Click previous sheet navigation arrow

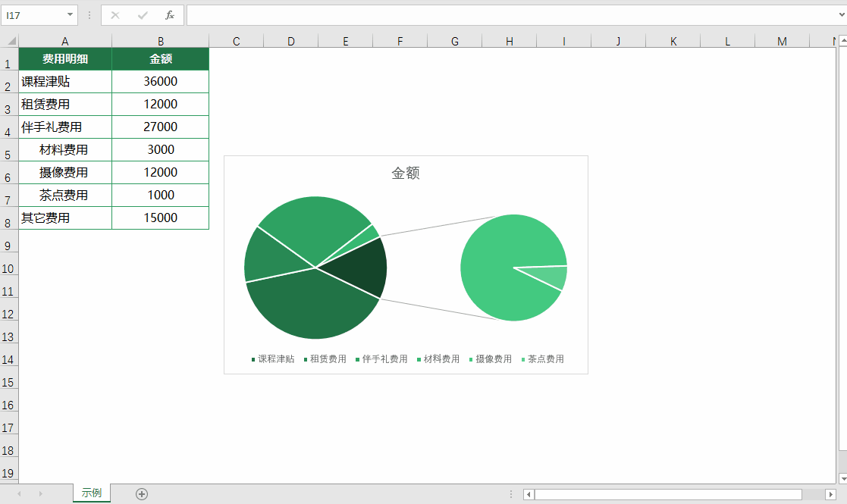[19, 493]
